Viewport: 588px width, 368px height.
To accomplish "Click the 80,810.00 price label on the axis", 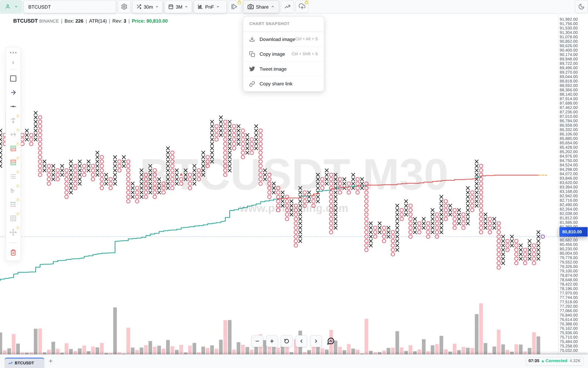I will pos(573,232).
